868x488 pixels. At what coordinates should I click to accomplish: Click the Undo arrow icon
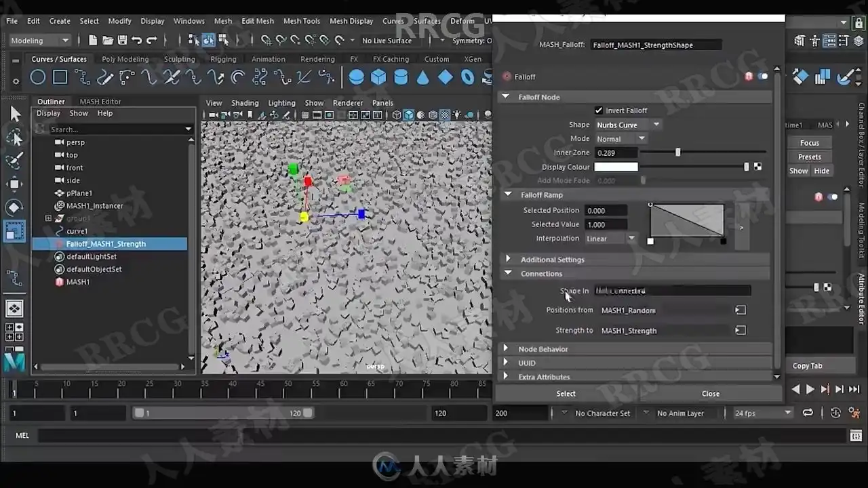tap(137, 40)
